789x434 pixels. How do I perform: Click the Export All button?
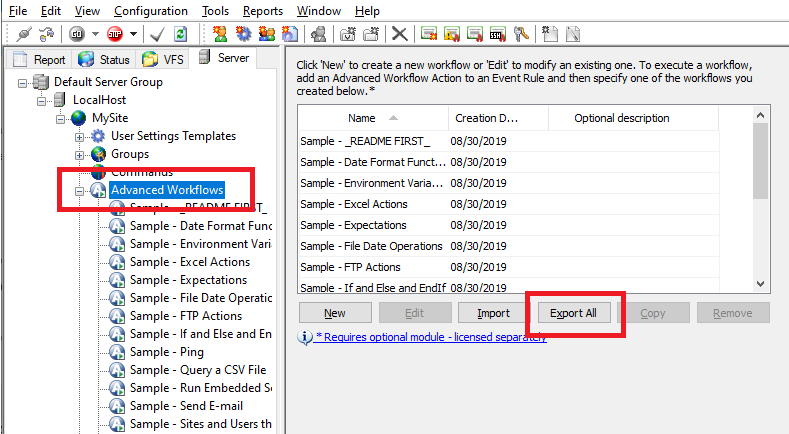tap(573, 313)
